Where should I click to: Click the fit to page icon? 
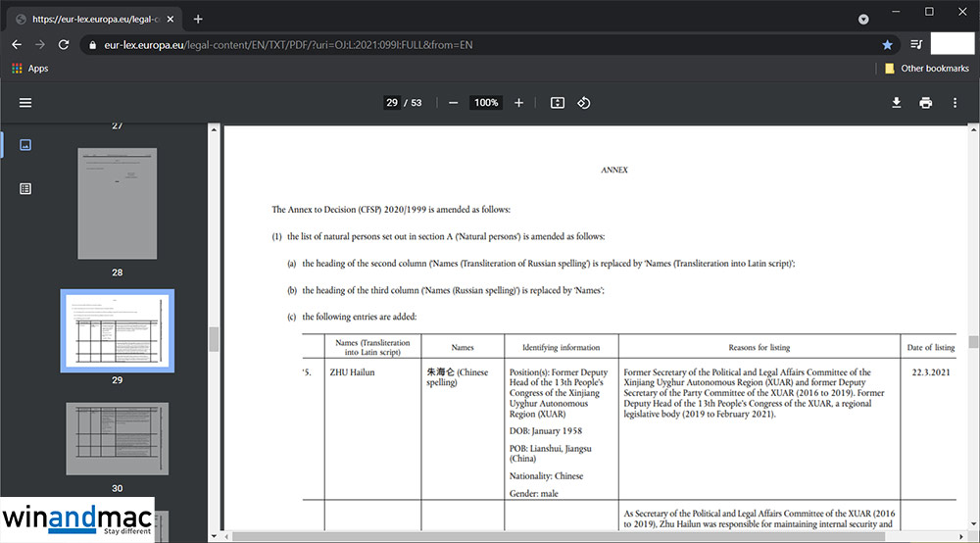coord(558,103)
